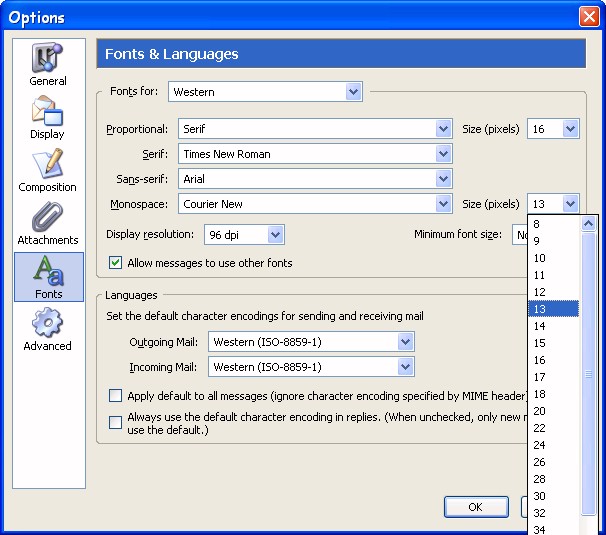Viewport: 606px width, 535px height.
Task: Open the Attachments options panel
Action: tap(48, 223)
